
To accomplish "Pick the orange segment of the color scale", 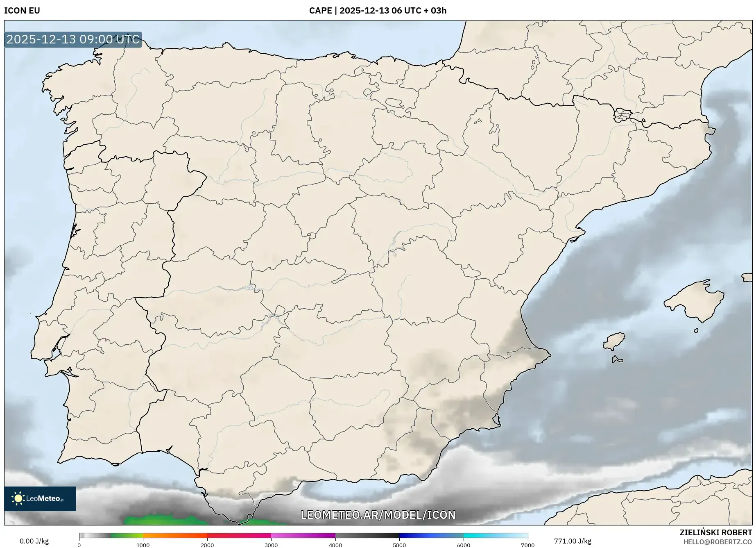I will (175, 535).
